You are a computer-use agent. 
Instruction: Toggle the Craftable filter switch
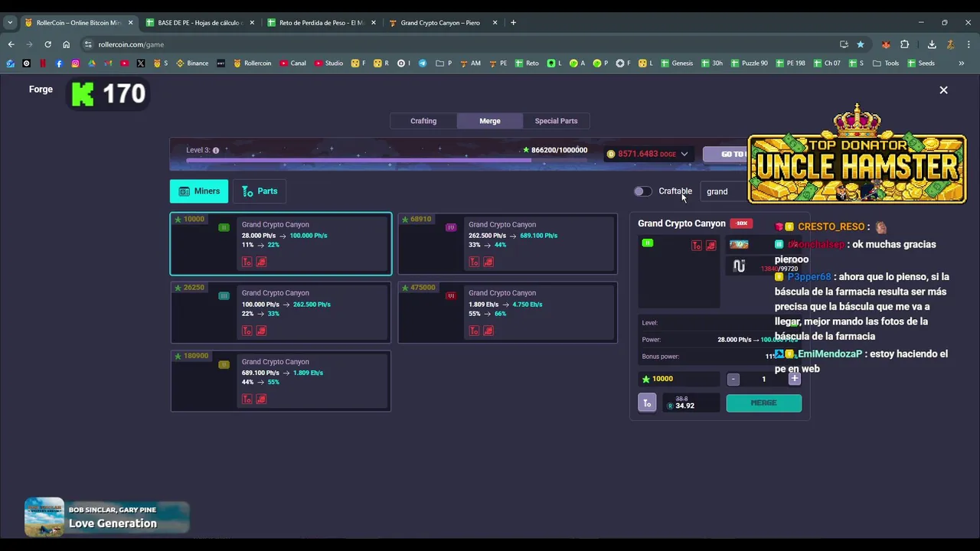(x=642, y=191)
